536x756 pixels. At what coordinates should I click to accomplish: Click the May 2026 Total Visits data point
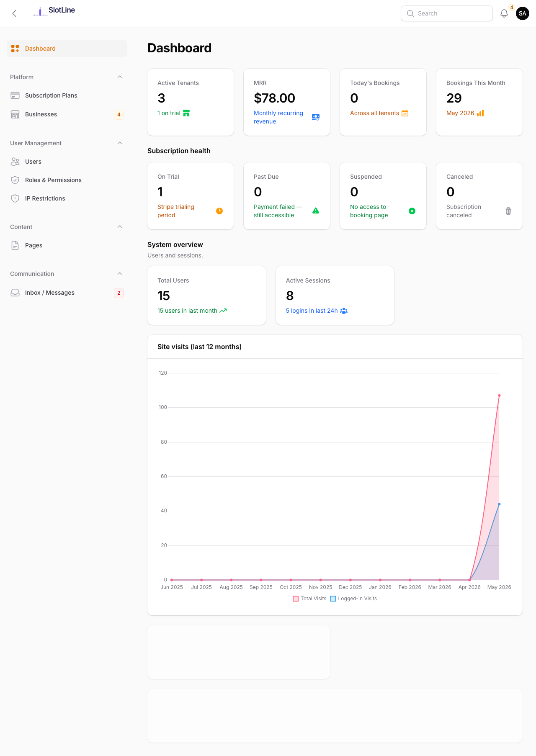[x=499, y=396]
